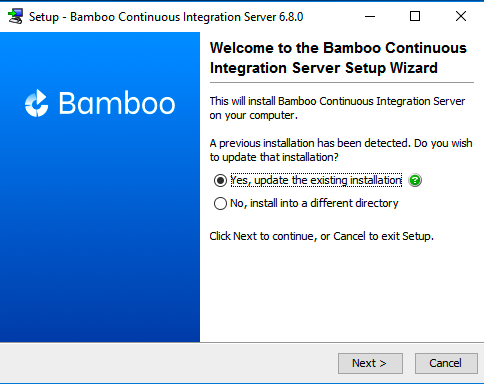The image size is (484, 384).
Task: Click the 'No, install into a different directory' label
Action: (x=314, y=203)
